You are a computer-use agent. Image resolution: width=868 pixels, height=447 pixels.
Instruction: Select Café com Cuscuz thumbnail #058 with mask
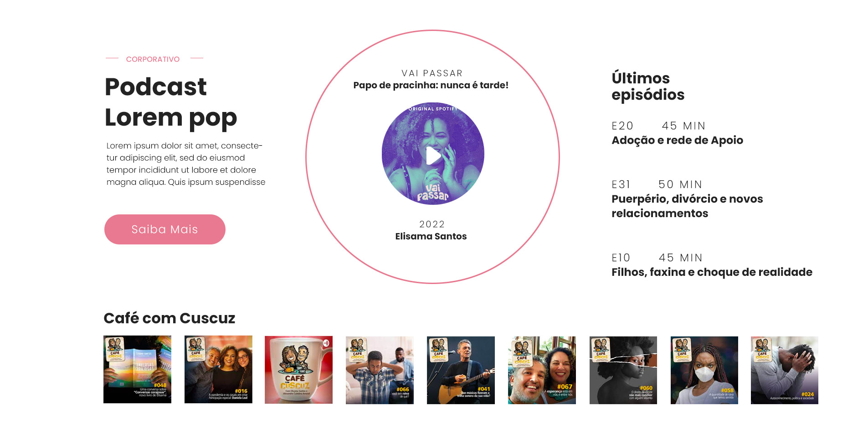pos(704,370)
